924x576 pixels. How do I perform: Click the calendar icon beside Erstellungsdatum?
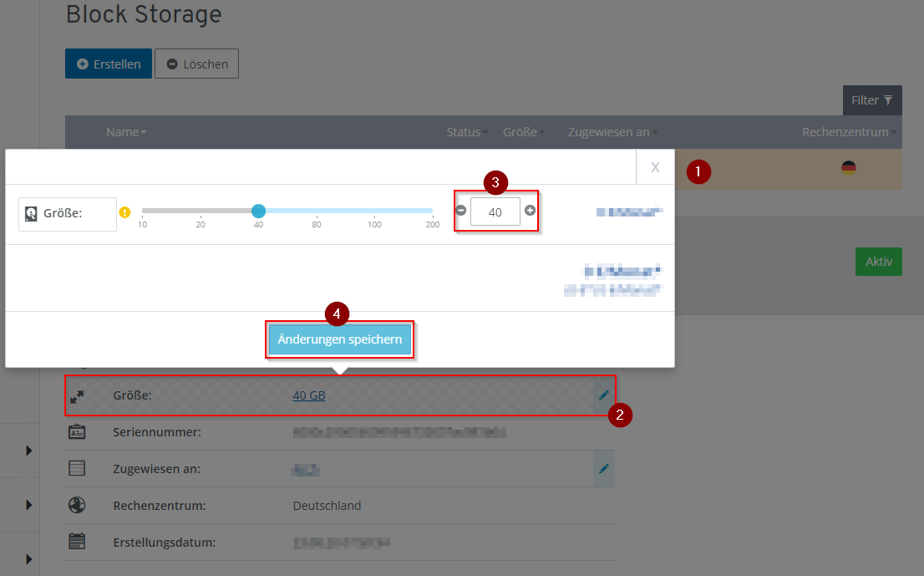pos(77,542)
